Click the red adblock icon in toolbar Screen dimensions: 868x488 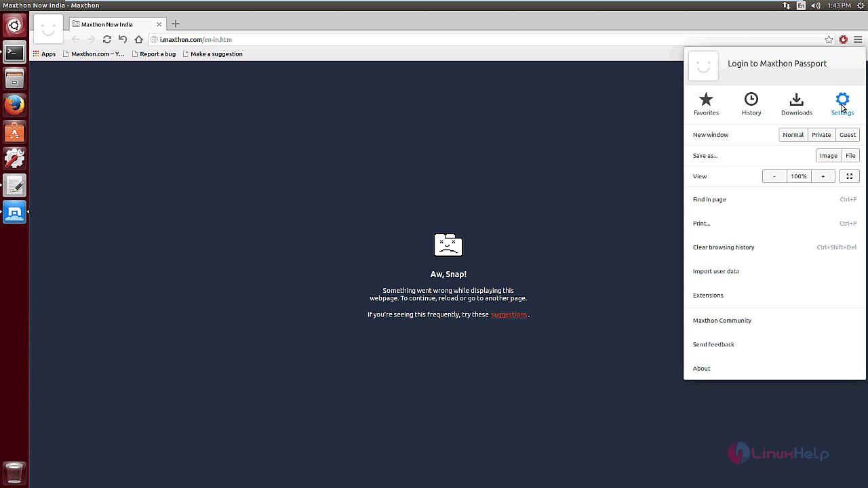coord(843,39)
